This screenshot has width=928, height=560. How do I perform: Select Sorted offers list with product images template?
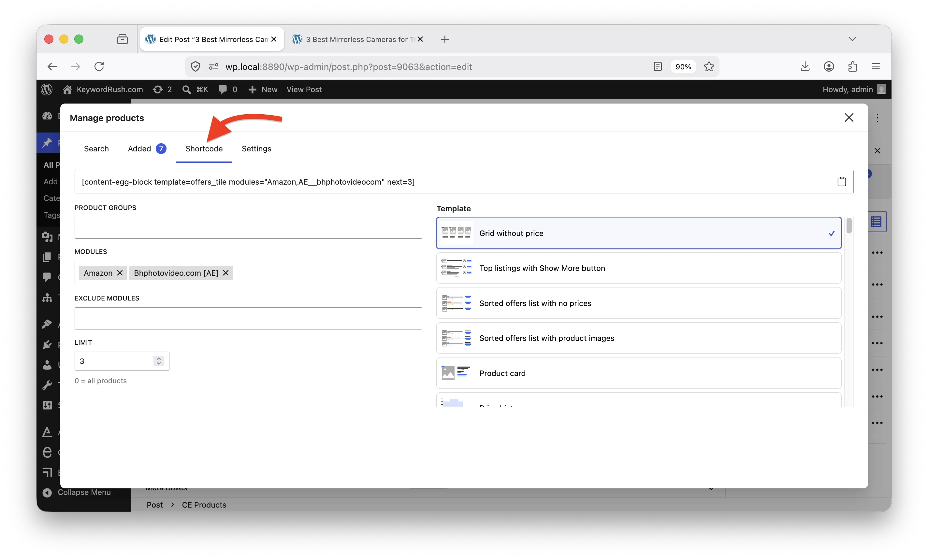[x=639, y=338]
